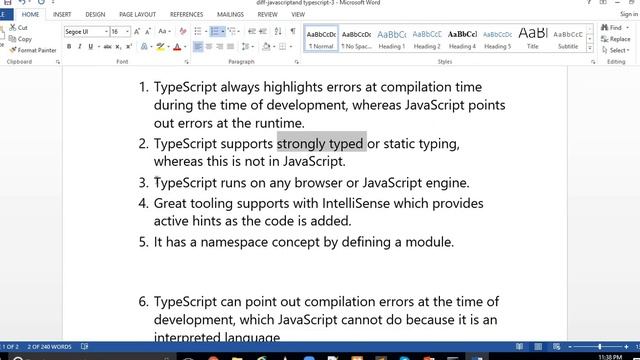Screen dimensions: 640x360
Task: Apply strikethrough formatting
Action: pos(107,47)
